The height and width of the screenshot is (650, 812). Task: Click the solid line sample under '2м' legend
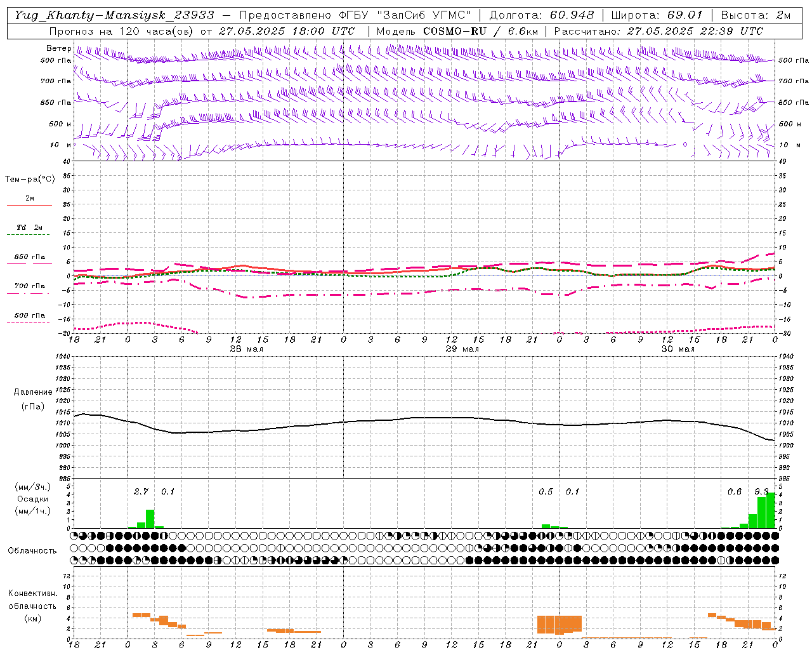click(29, 205)
